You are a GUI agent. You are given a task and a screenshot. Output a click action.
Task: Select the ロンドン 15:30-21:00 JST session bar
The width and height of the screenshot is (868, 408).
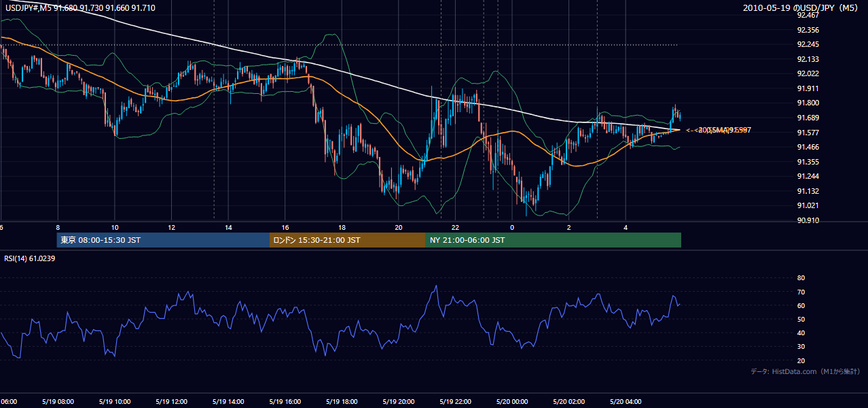[348, 240]
